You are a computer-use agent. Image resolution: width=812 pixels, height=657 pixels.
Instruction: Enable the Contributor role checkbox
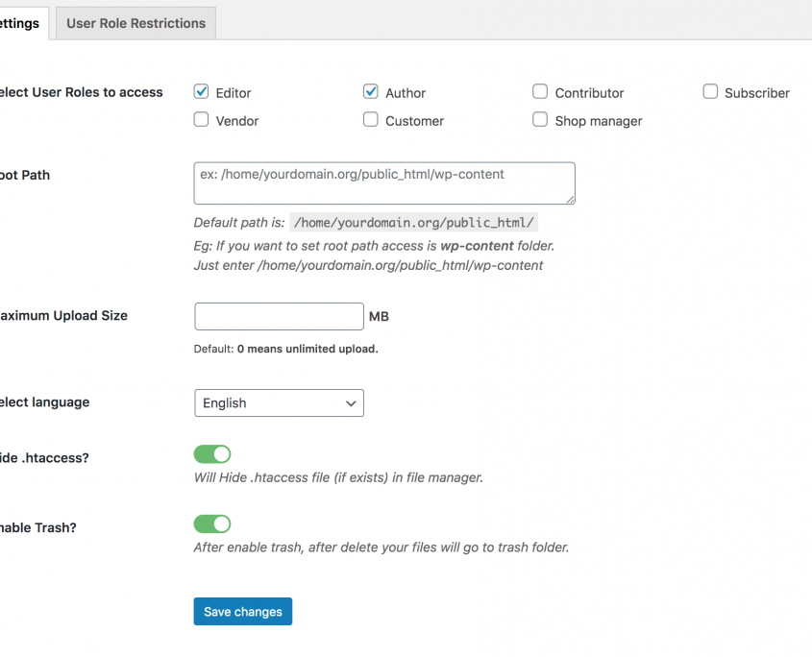[x=540, y=92]
